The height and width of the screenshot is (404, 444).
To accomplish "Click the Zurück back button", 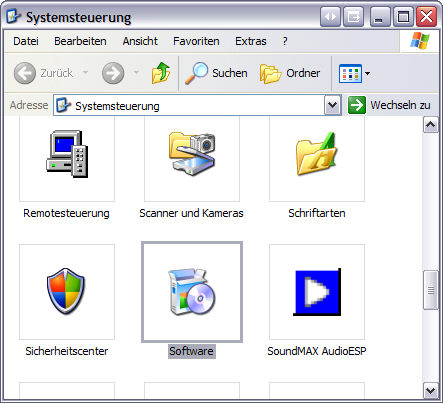I will pyautogui.click(x=44, y=73).
